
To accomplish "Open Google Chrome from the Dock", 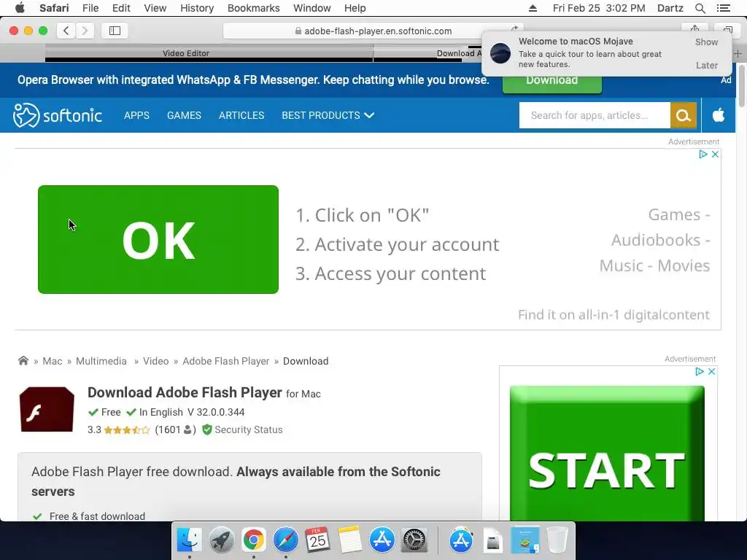I will pos(253,540).
